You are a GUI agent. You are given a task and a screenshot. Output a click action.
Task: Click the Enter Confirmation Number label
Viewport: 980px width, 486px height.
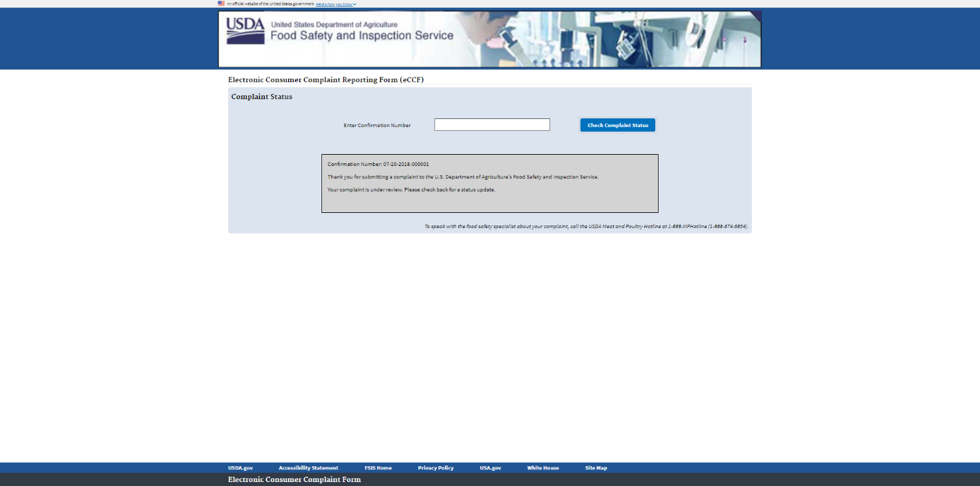[377, 126]
